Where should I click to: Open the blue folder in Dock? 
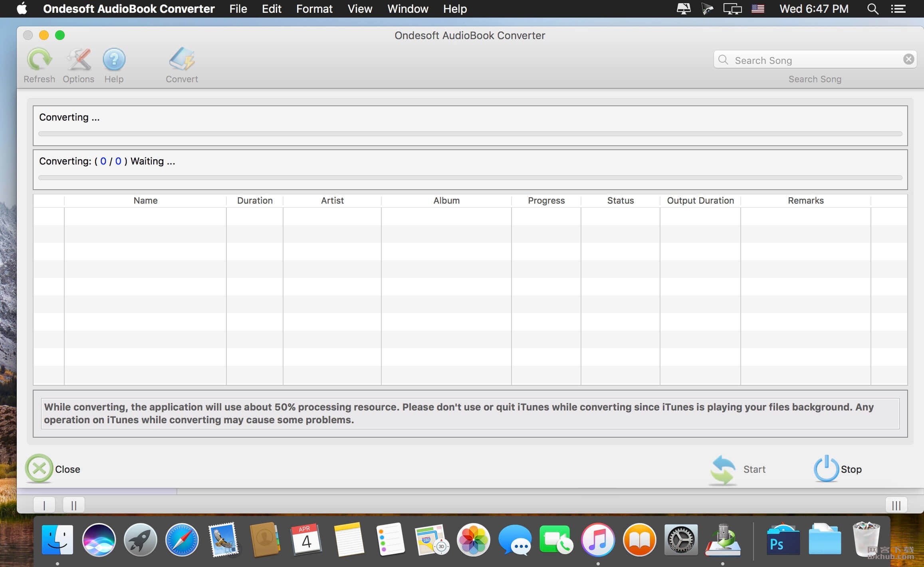coord(825,540)
